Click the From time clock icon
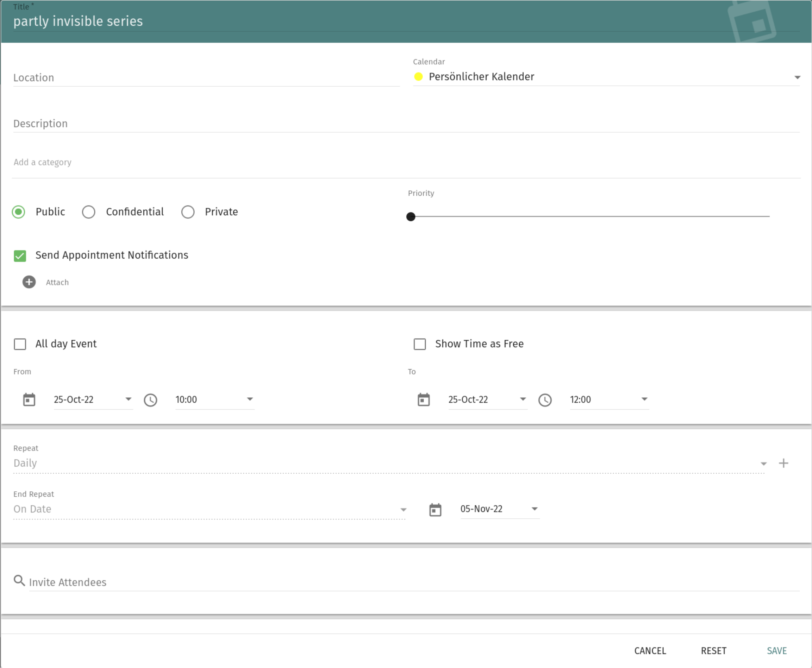This screenshot has height=668, width=812. 151,400
